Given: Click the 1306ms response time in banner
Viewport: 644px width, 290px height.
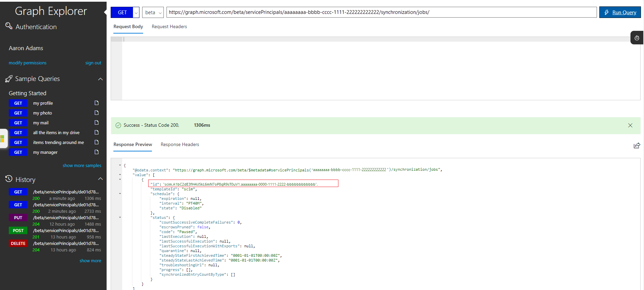Looking at the screenshot, I should tap(202, 125).
